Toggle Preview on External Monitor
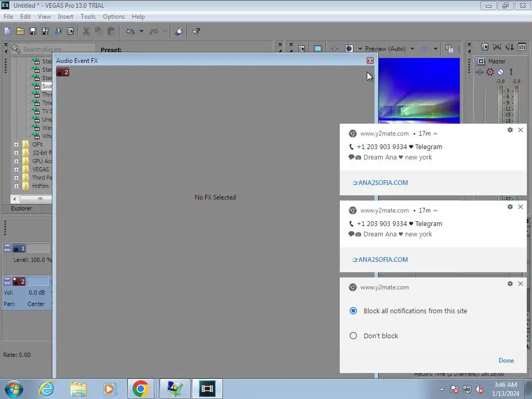The width and height of the screenshot is (532, 399). (318, 48)
